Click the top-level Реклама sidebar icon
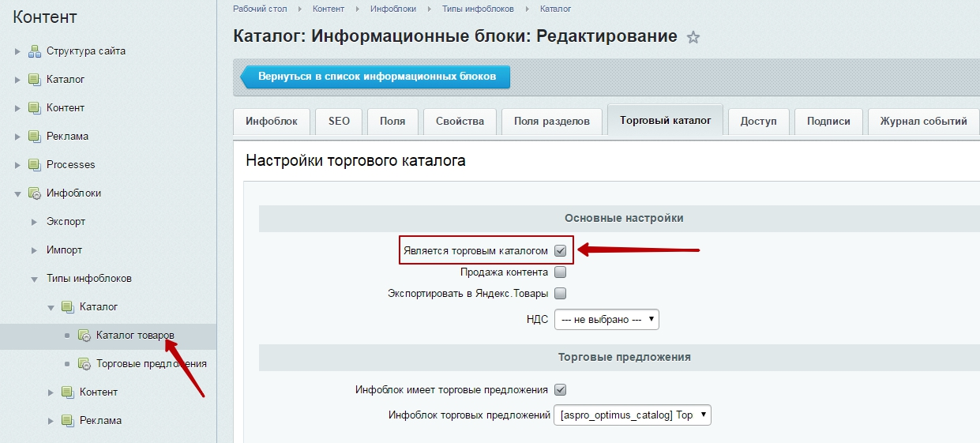Image resolution: width=980 pixels, height=443 pixels. click(x=34, y=137)
